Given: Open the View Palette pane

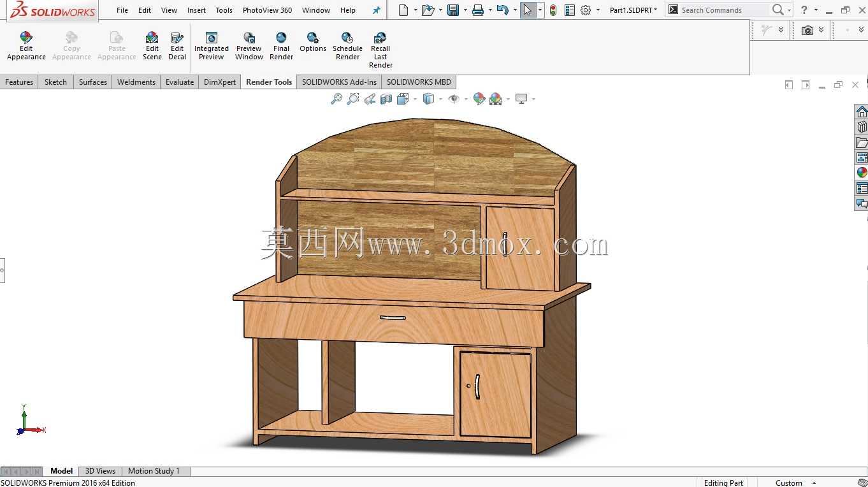Looking at the screenshot, I should (862, 158).
